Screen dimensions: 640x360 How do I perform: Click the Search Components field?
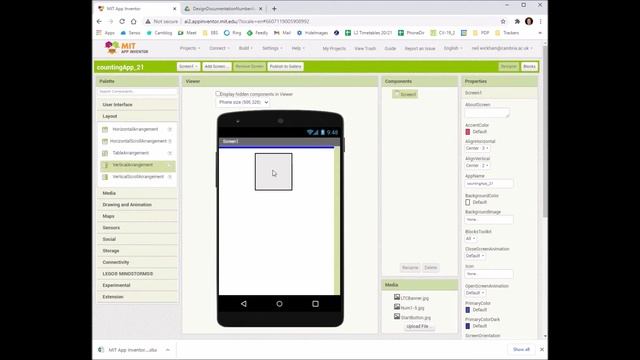pos(138,91)
